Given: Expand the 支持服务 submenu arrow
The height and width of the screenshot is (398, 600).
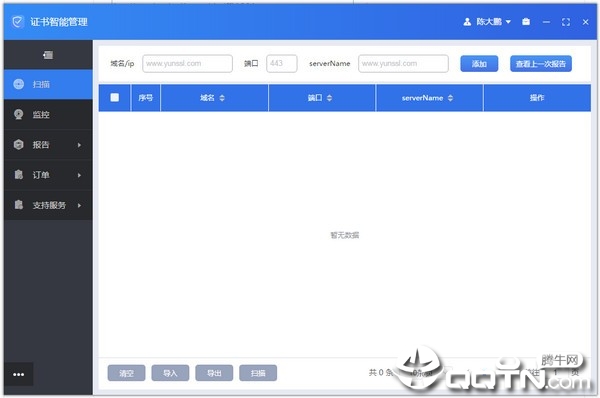Looking at the screenshot, I should click(79, 206).
